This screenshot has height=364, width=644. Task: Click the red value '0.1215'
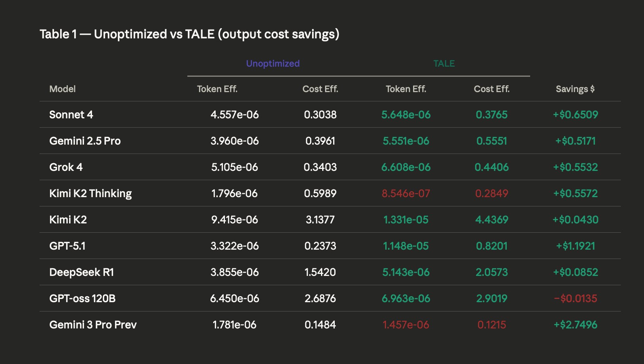click(492, 325)
